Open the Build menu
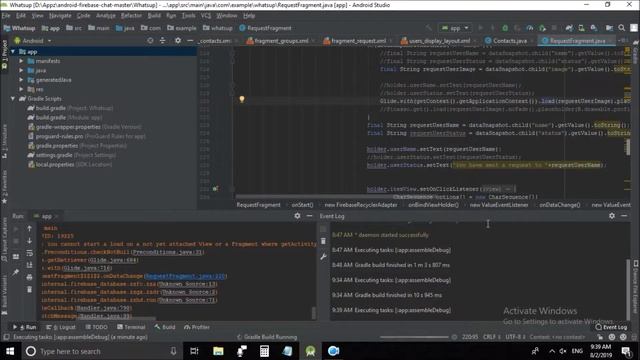Image resolution: width=640 pixels, height=360 pixels. click(154, 16)
